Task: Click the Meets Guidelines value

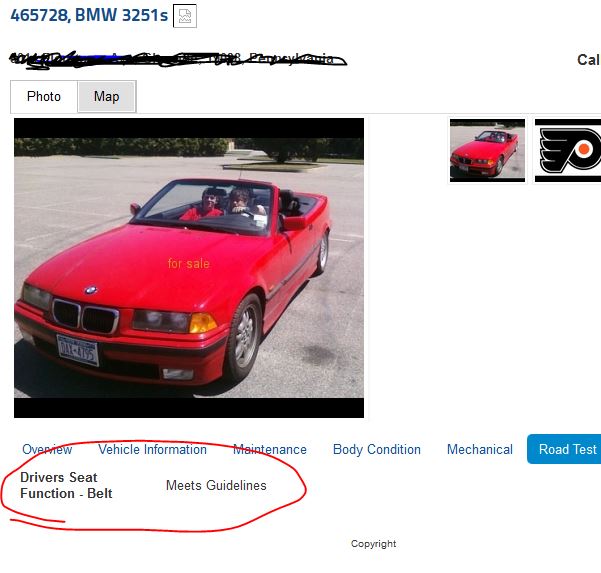Action: [216, 485]
